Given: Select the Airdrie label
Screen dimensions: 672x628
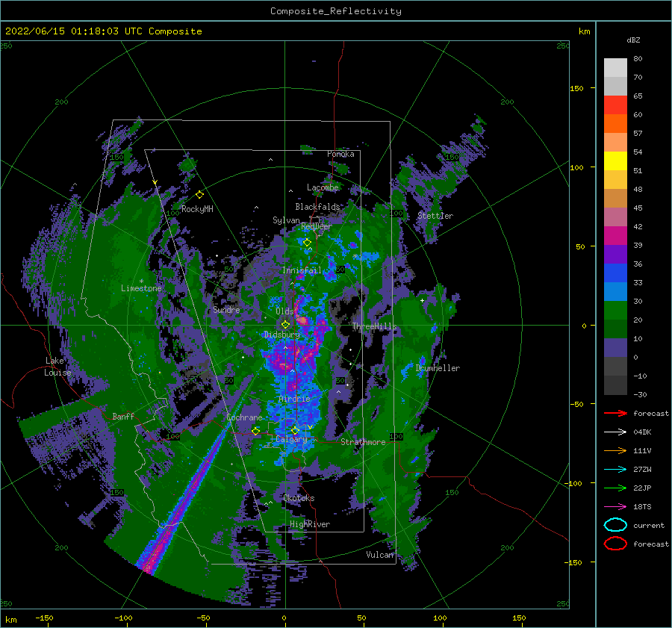Looking at the screenshot, I should (294, 399).
